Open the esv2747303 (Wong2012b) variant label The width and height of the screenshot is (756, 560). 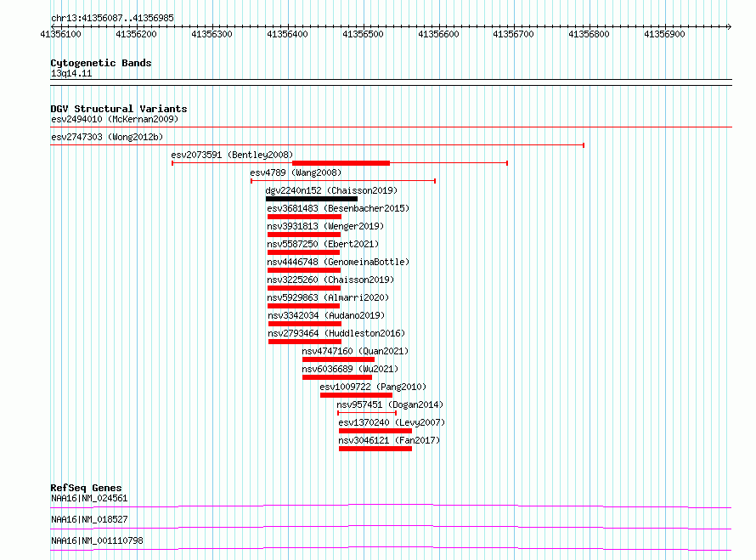107,137
